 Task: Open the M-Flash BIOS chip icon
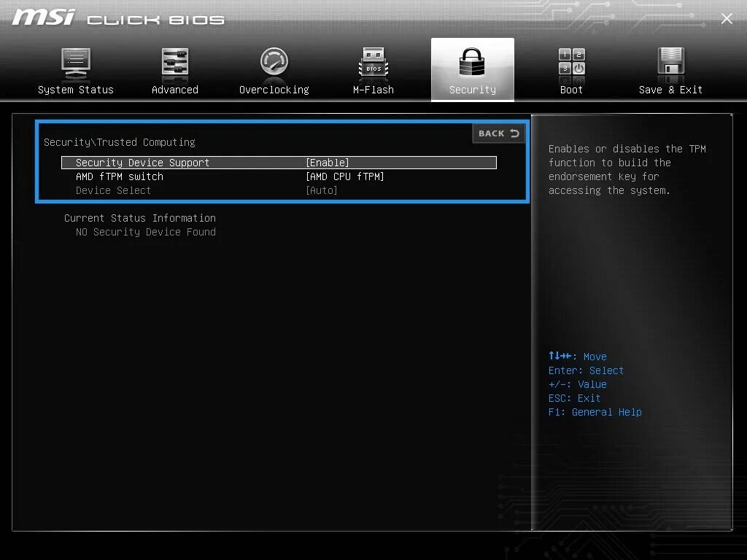373,62
